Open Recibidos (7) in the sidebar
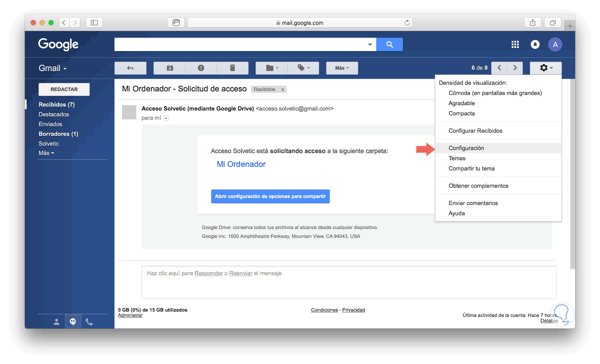This screenshot has width=600, height=364. pos(57,105)
